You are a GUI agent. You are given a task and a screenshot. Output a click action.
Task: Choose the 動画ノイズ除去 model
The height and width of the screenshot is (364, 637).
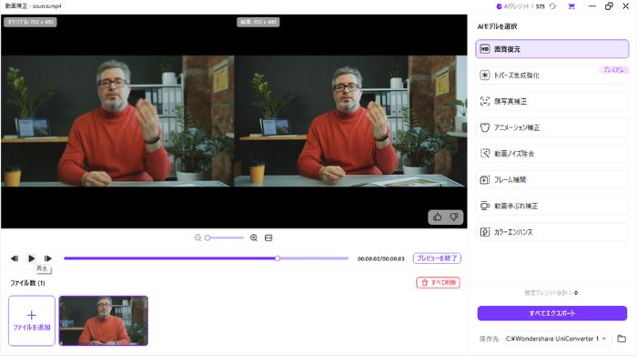[551, 154]
